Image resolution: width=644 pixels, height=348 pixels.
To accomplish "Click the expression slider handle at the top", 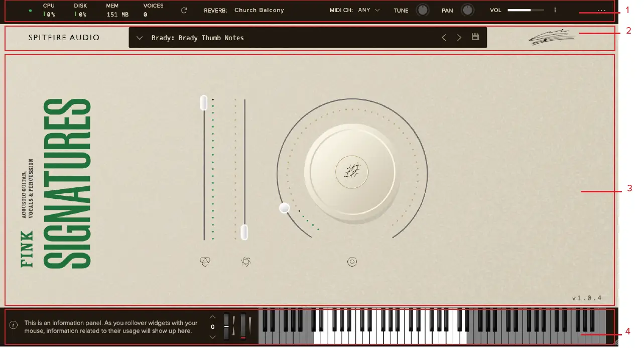I will point(204,102).
